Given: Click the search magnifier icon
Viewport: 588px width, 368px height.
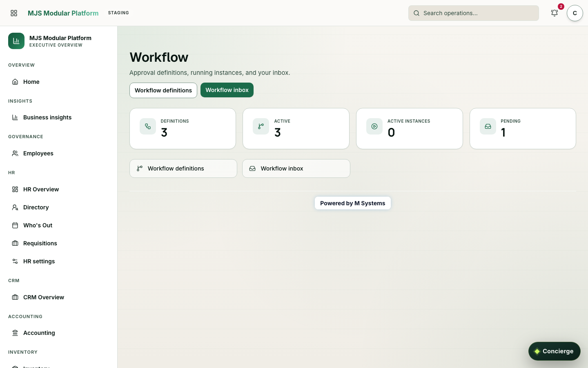Looking at the screenshot, I should (416, 13).
